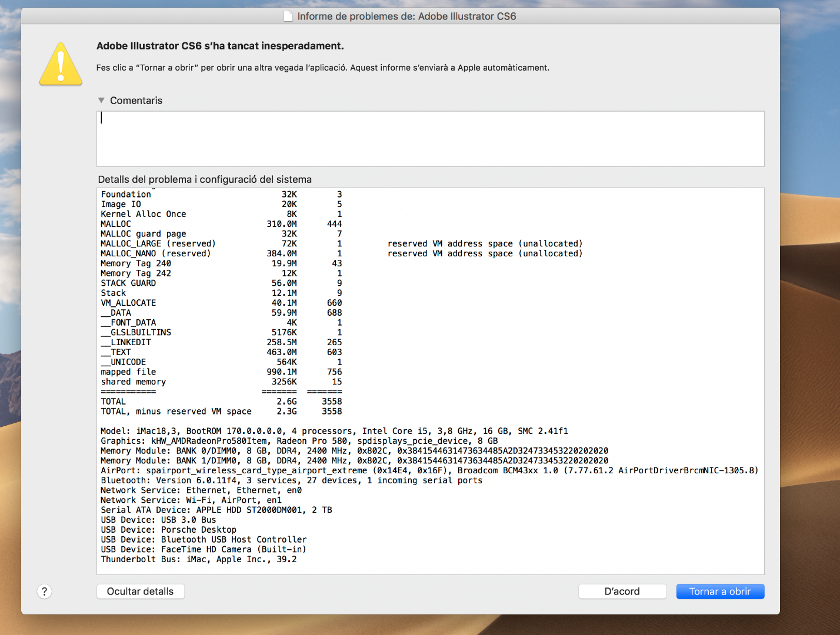Image resolution: width=840 pixels, height=635 pixels.
Task: Click the '__FONT_DATA' row
Action: (x=221, y=323)
